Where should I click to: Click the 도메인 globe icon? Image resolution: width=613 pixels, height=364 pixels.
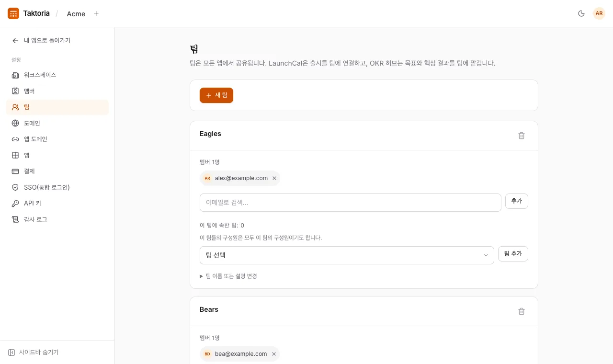pyautogui.click(x=15, y=123)
